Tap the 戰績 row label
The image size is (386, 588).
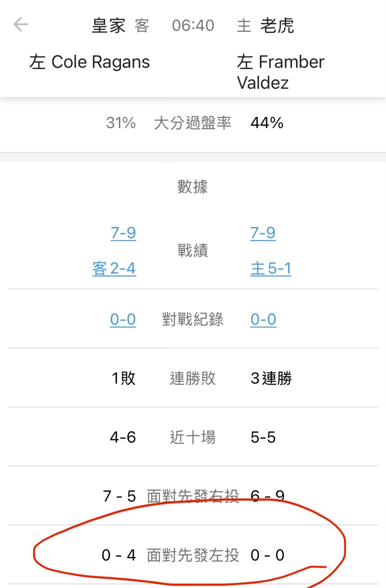click(x=193, y=250)
